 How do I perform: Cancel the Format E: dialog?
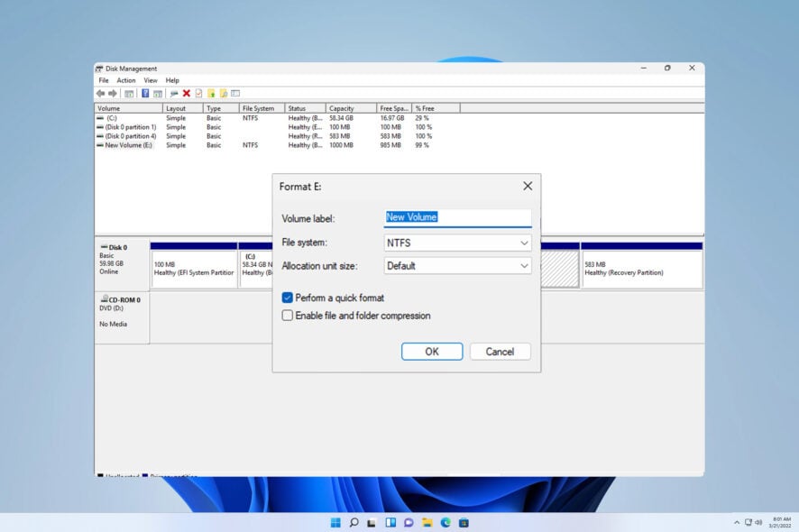point(500,352)
